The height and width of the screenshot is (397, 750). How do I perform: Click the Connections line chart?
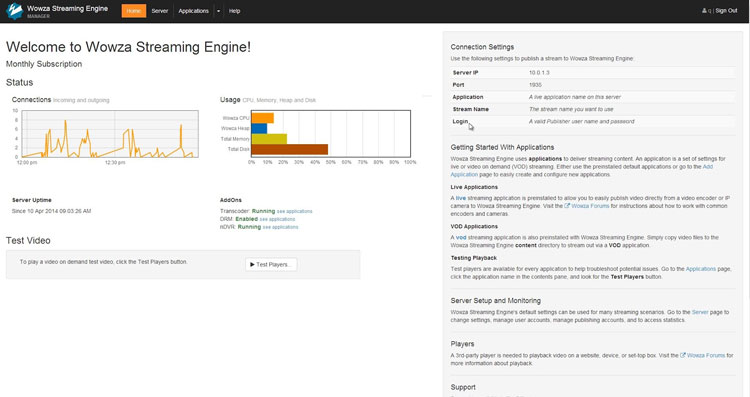pos(110,134)
